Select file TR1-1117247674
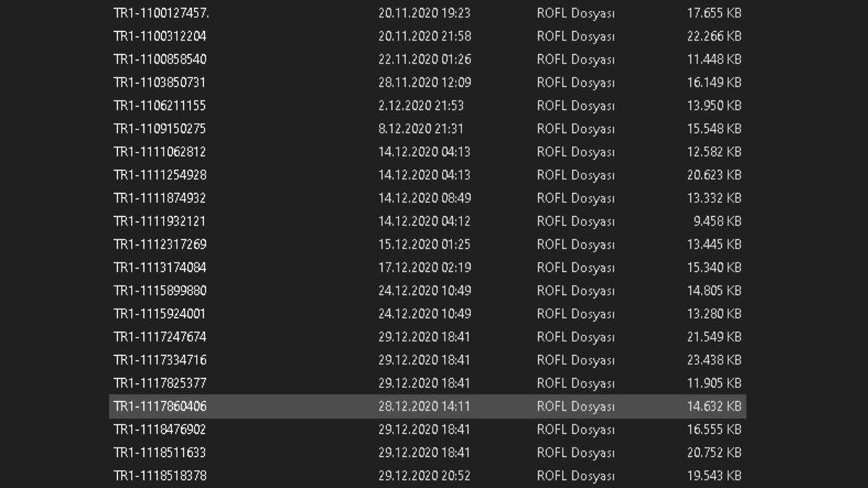Screen dimensions: 868x488 point(427,337)
